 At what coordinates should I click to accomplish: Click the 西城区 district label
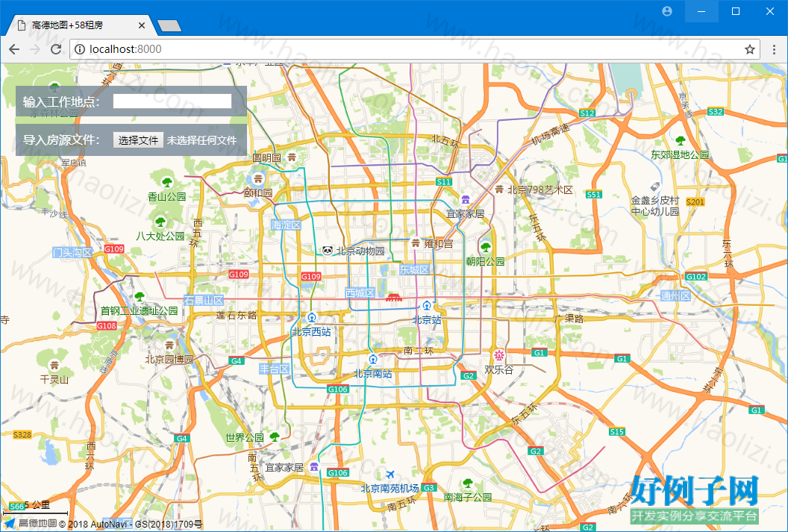pos(360,292)
